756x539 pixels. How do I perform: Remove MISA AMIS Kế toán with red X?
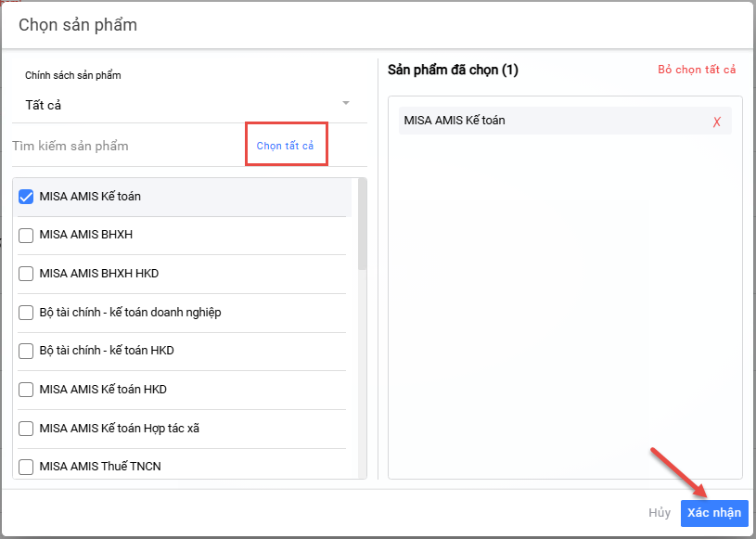pos(717,122)
